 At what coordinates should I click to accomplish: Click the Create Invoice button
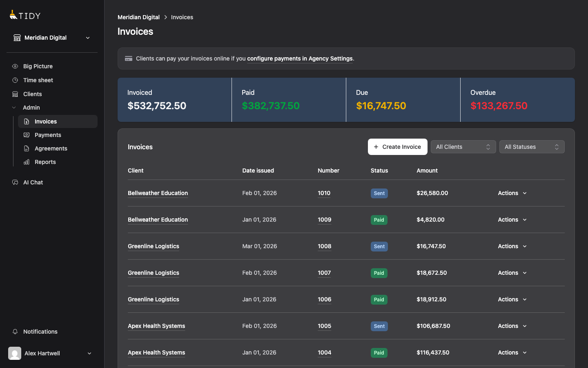coord(397,147)
